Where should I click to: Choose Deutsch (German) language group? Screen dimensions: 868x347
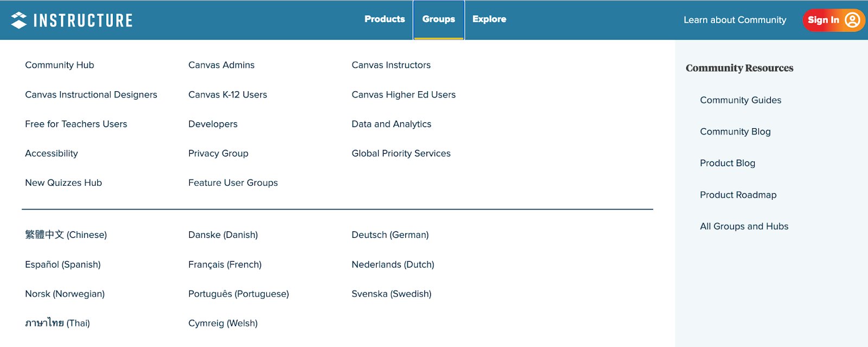(390, 235)
